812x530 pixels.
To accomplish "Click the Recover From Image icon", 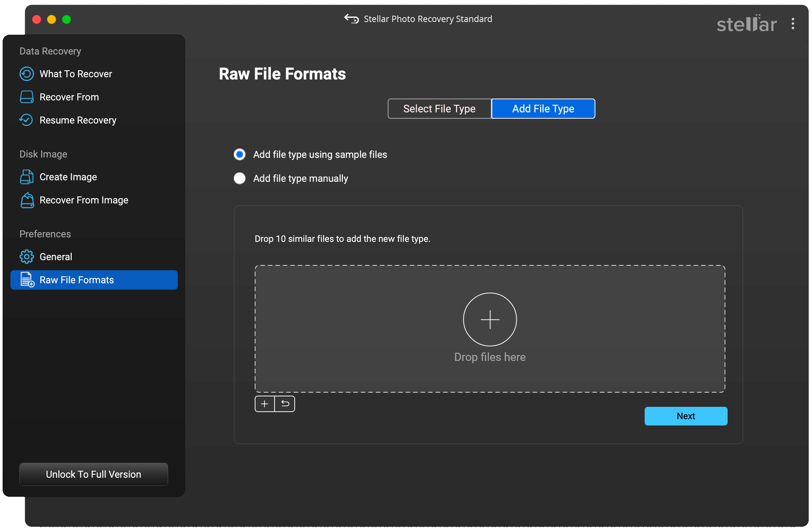I will (x=27, y=200).
